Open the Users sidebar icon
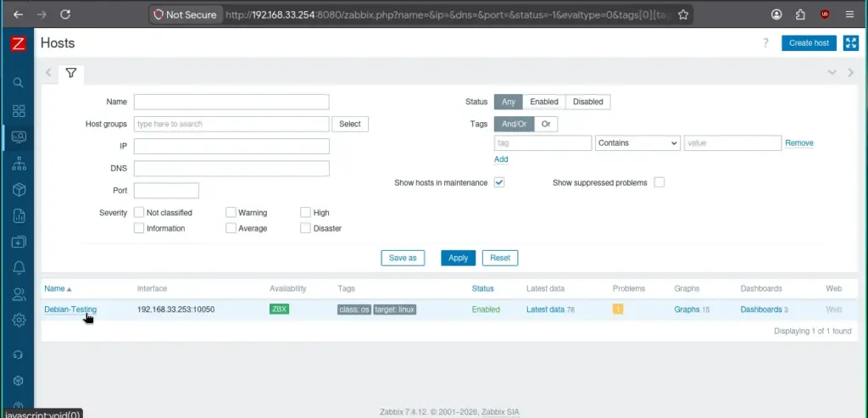Image resolution: width=868 pixels, height=418 pixels. (19, 294)
